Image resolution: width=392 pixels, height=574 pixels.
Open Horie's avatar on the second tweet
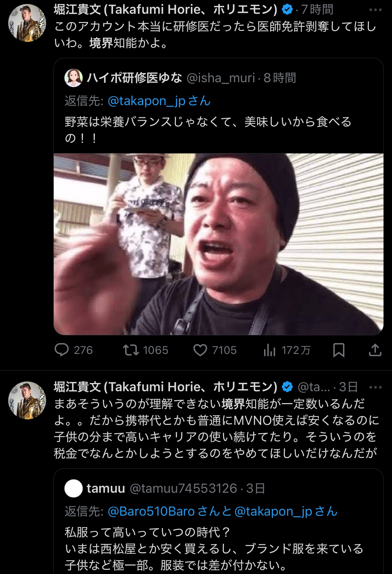(x=27, y=400)
